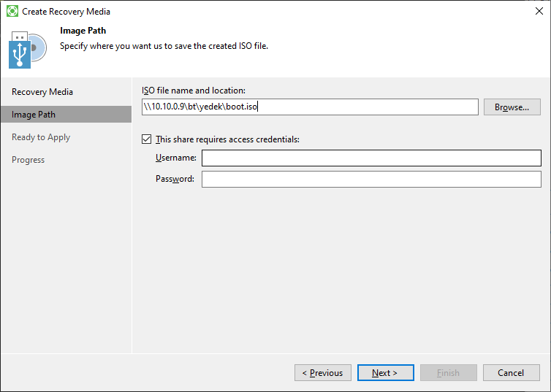Open the Browse... file dialog
This screenshot has width=551, height=392.
pos(512,107)
